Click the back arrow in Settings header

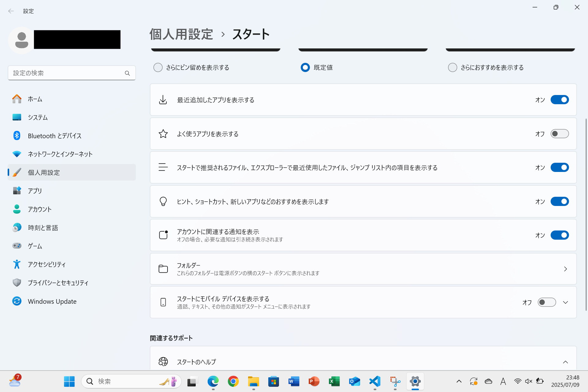11,11
